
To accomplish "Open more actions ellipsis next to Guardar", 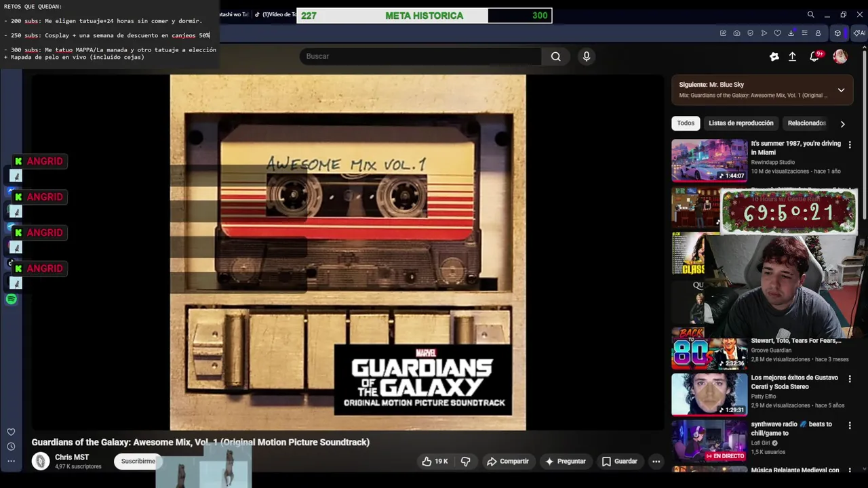I will [656, 461].
